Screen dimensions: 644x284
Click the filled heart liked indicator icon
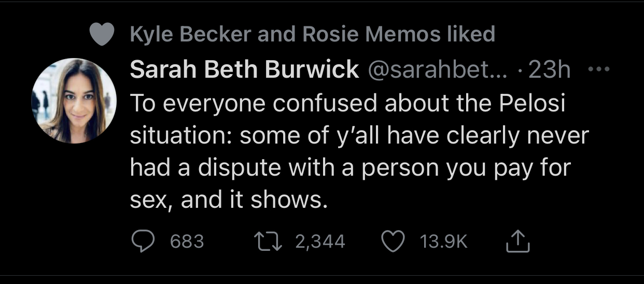pos(102,35)
